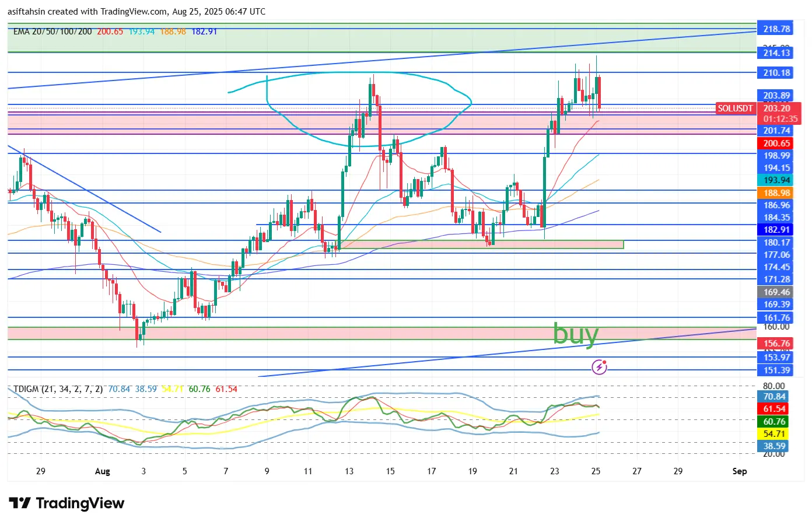Screen dimensions: 812x525
Task: Click the 21 date on time axis
Action: [x=513, y=471]
